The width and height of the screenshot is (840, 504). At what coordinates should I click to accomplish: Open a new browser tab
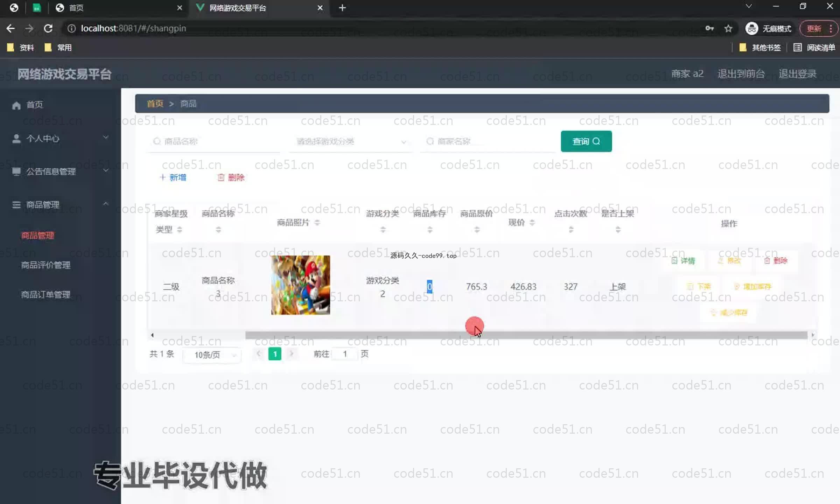[342, 8]
